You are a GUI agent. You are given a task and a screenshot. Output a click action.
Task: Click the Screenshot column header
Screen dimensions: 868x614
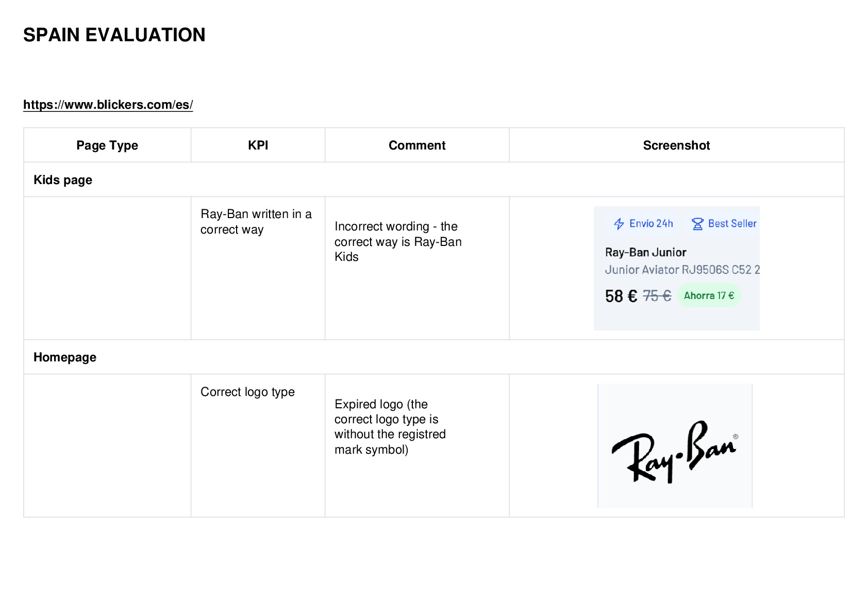(x=676, y=145)
